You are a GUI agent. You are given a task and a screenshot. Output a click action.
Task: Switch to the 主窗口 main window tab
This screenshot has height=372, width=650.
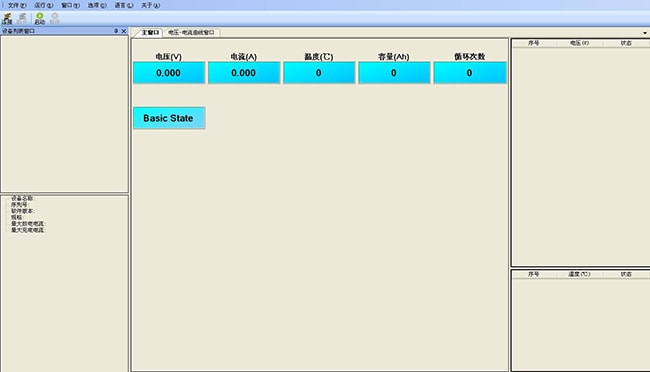tap(150, 32)
